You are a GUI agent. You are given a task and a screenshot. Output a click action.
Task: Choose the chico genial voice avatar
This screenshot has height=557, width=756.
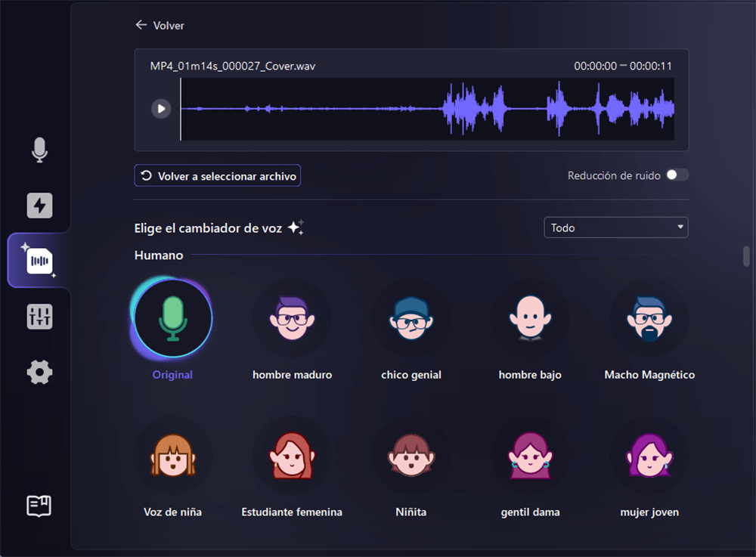[x=411, y=318]
